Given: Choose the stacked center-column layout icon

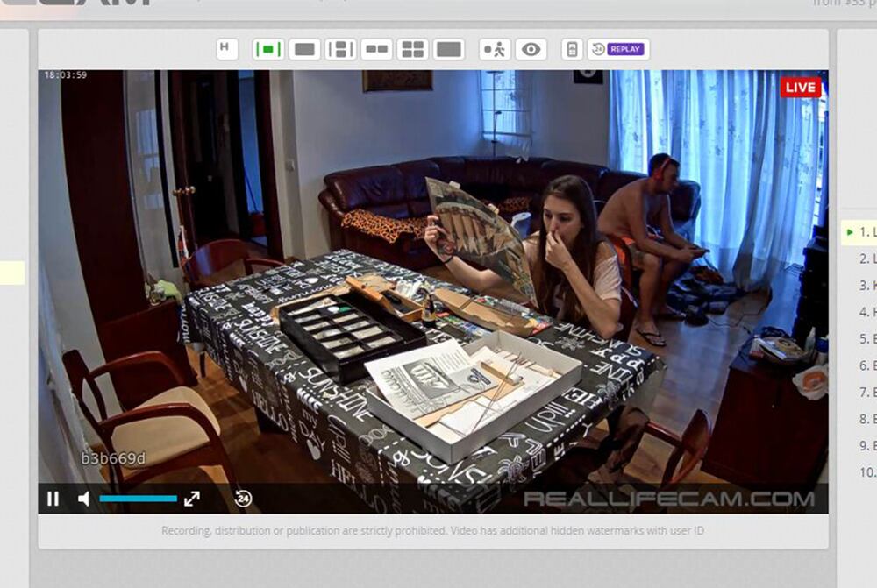Looking at the screenshot, I should pos(340,50).
